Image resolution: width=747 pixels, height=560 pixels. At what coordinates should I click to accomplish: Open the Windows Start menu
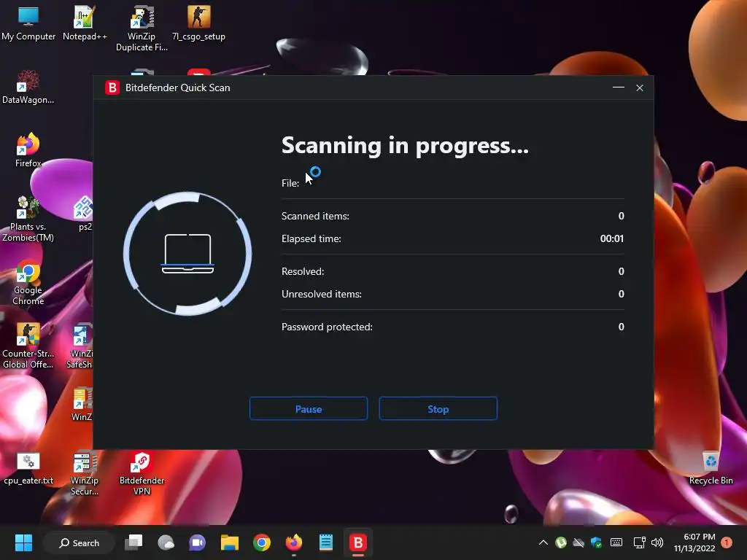coord(23,542)
